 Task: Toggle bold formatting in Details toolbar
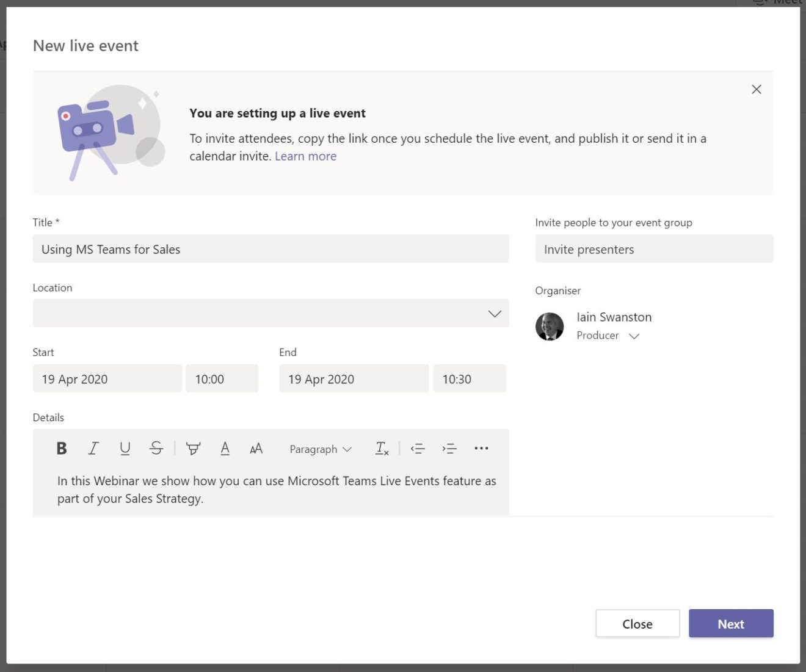click(62, 449)
